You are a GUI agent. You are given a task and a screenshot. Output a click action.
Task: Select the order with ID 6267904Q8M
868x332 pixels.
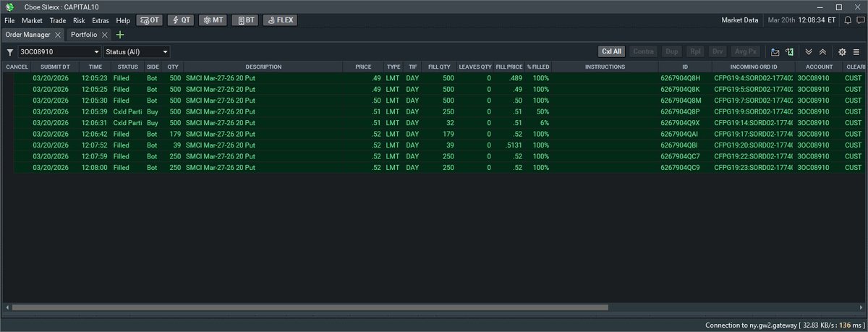coord(434,101)
